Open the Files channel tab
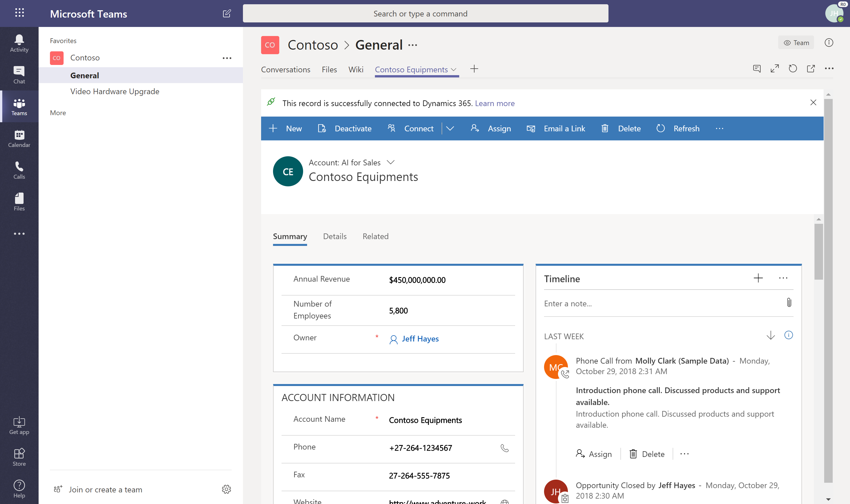 [x=329, y=69]
